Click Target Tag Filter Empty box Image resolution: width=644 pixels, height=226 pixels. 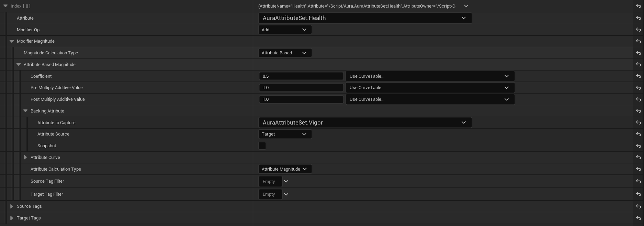(270, 194)
